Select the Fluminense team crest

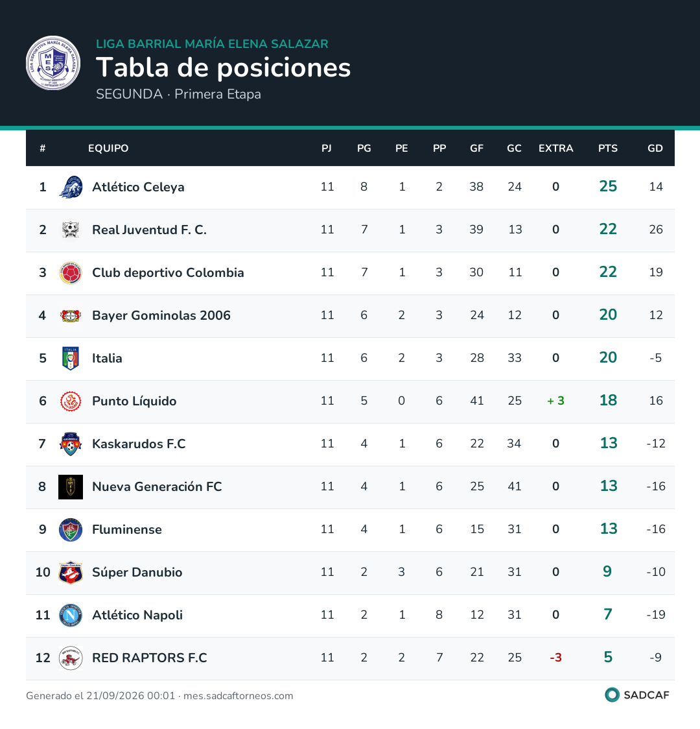(x=71, y=529)
